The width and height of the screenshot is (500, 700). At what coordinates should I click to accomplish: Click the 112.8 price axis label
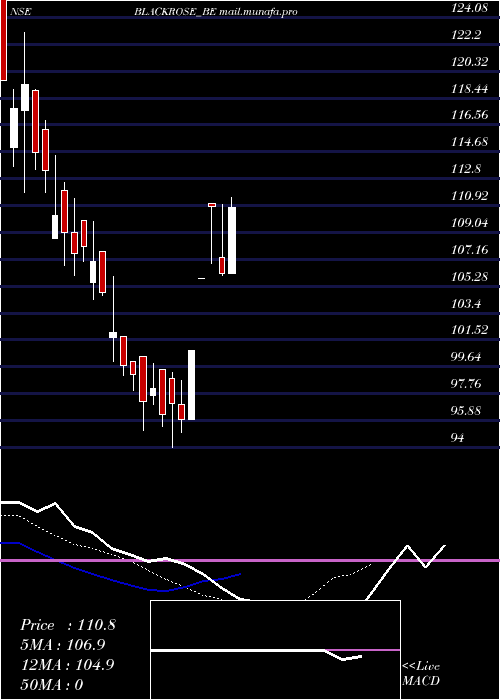click(466, 168)
